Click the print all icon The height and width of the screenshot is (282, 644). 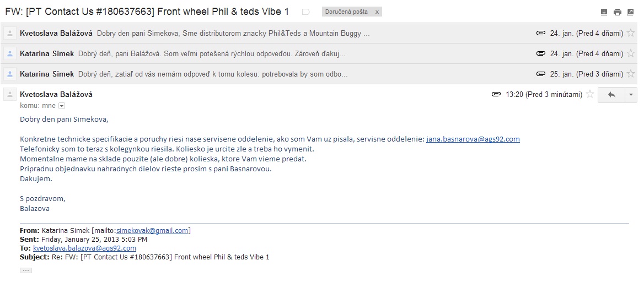coord(617,12)
